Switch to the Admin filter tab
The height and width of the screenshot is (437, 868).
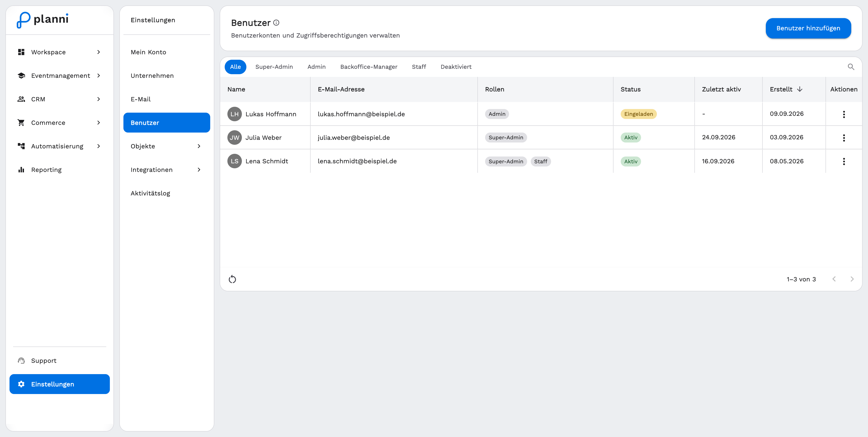tap(316, 67)
